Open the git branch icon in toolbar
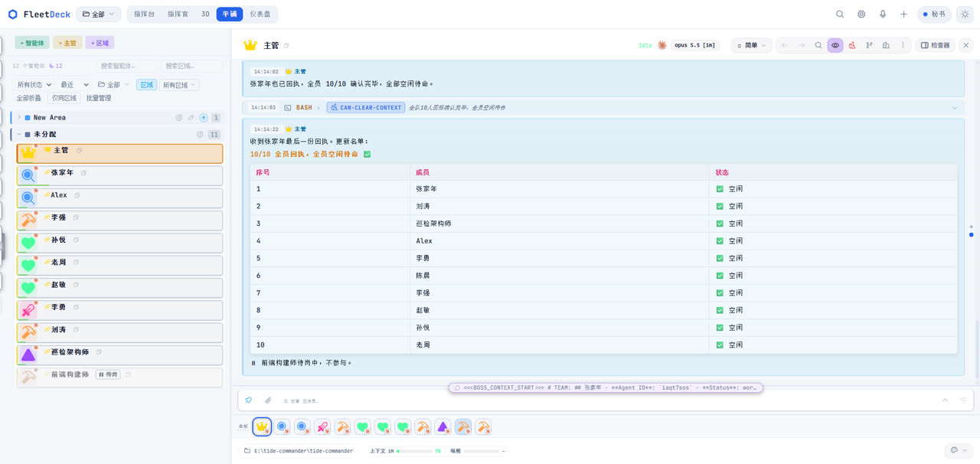 click(x=869, y=45)
